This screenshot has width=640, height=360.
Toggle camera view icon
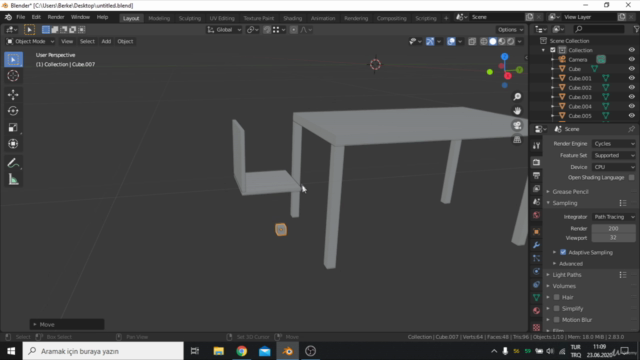coord(517,125)
